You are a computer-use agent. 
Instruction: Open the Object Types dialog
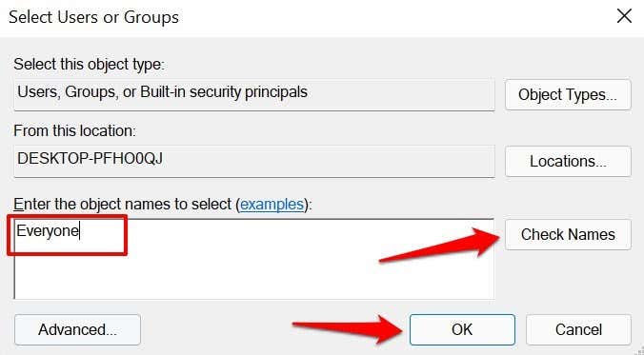coord(568,94)
